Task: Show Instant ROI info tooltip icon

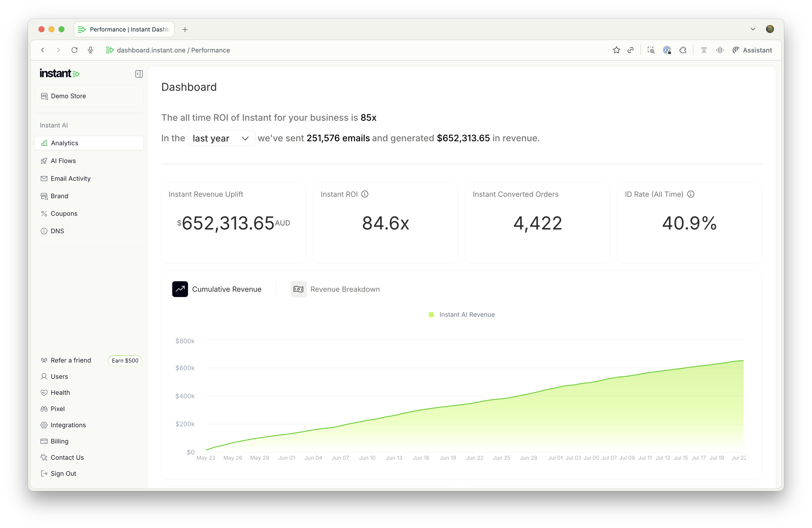Action: (365, 194)
